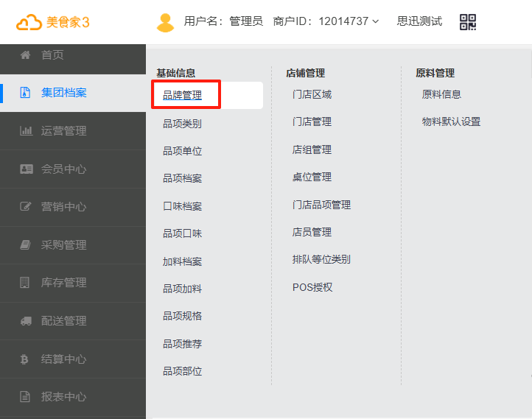Expand the 商户ID dropdown arrow
Image resolution: width=532 pixels, height=419 pixels.
click(376, 22)
